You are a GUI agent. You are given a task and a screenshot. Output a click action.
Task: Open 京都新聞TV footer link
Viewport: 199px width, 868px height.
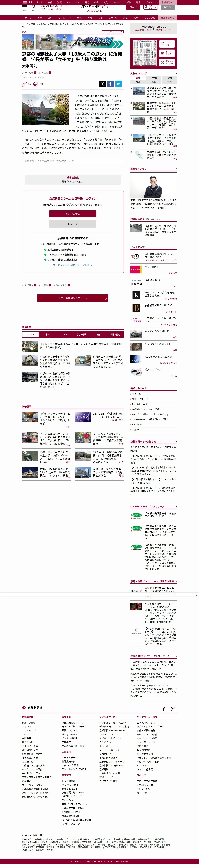[105, 753]
